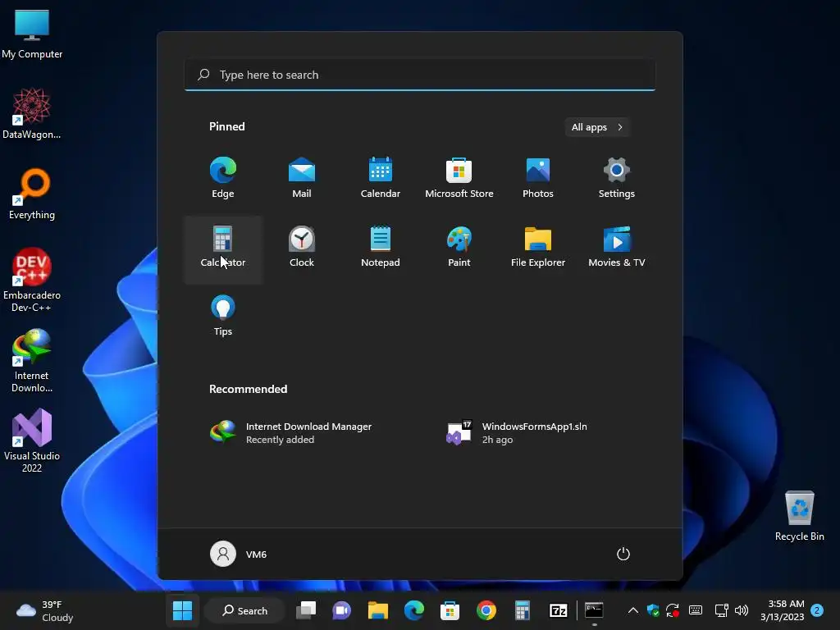Open Settings from pinned apps
The height and width of the screenshot is (630, 840).
tap(617, 177)
